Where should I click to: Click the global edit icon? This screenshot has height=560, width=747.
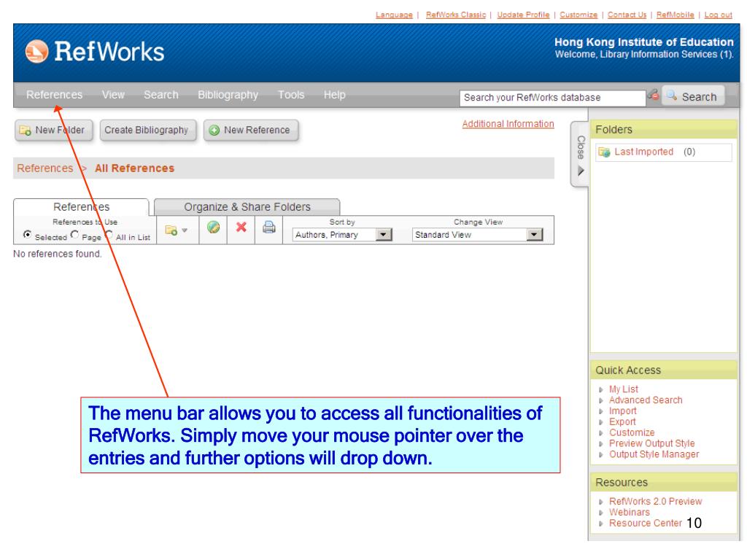[213, 227]
